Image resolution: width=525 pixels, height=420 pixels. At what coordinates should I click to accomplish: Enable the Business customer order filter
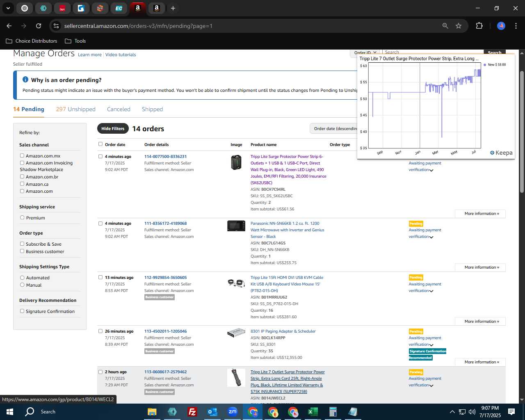click(22, 251)
